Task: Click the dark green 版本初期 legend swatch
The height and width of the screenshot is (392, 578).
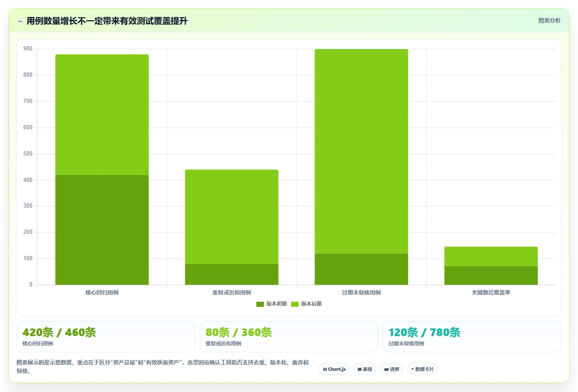Action: click(x=260, y=304)
